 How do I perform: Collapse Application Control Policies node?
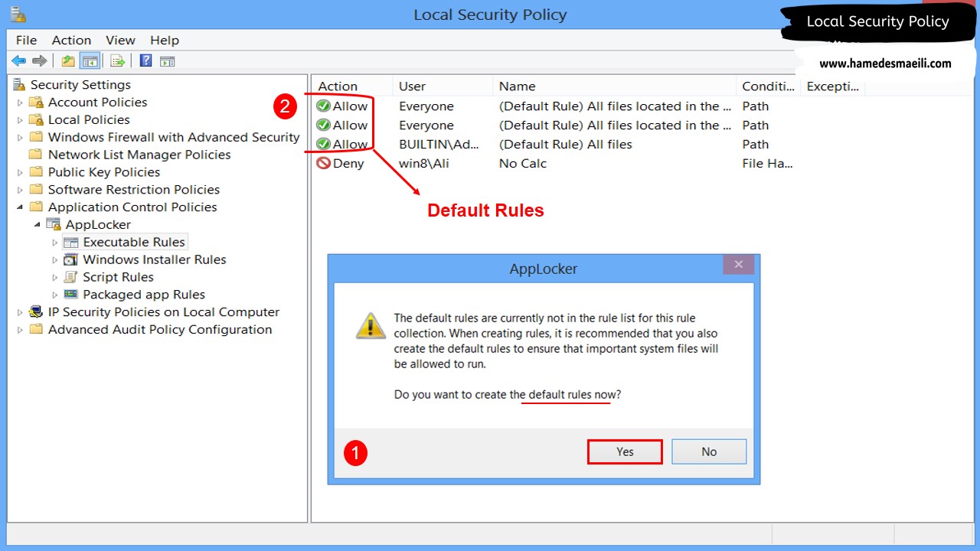[21, 207]
